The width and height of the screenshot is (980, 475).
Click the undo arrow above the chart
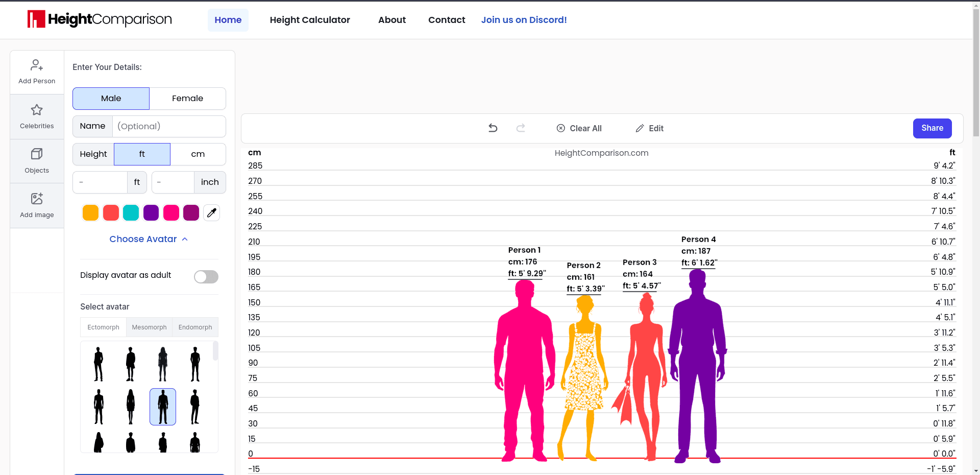(493, 128)
